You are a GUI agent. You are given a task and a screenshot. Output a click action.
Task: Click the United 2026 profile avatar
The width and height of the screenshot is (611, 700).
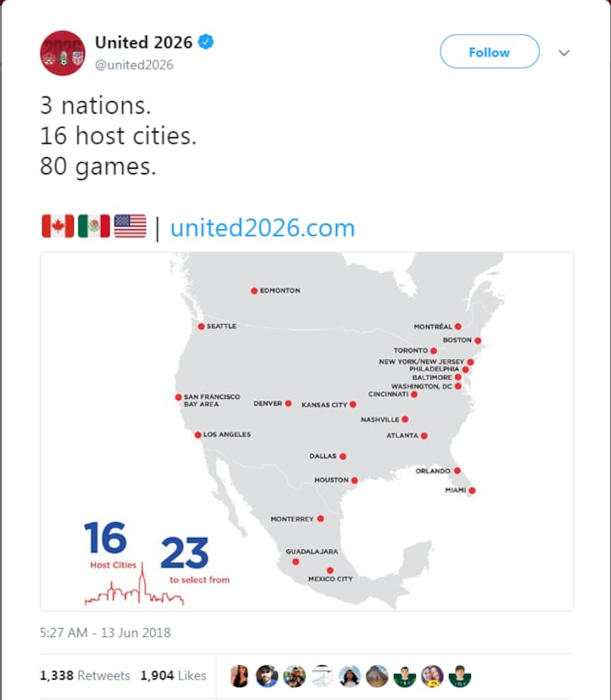click(x=62, y=53)
